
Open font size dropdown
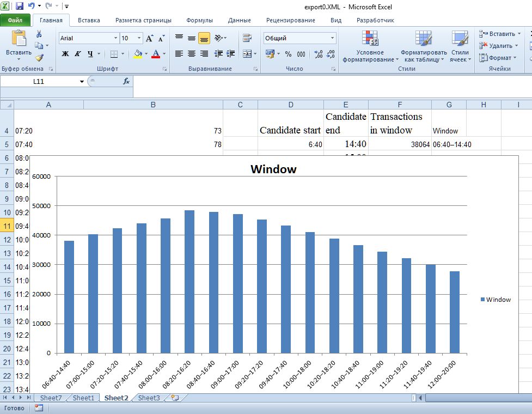coord(139,38)
